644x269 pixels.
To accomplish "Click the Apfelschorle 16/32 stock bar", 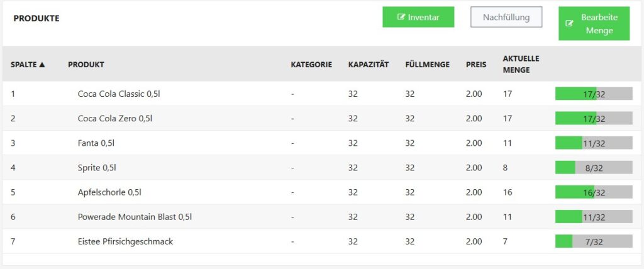I will 594,192.
